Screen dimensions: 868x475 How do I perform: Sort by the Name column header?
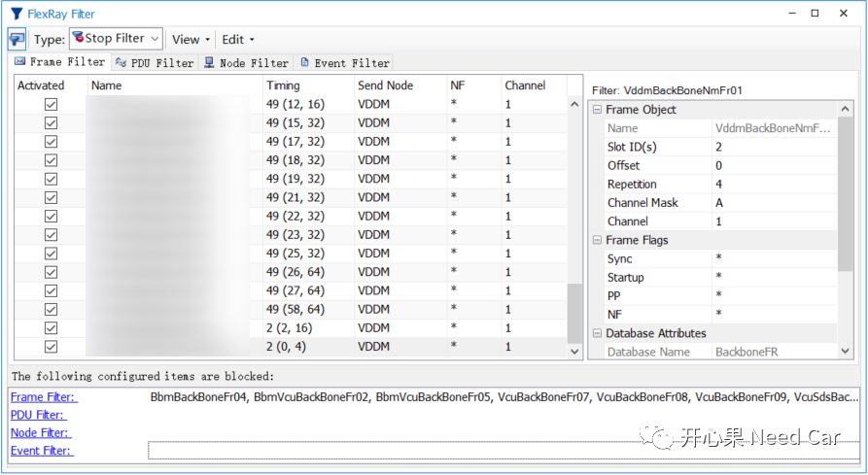click(x=175, y=85)
